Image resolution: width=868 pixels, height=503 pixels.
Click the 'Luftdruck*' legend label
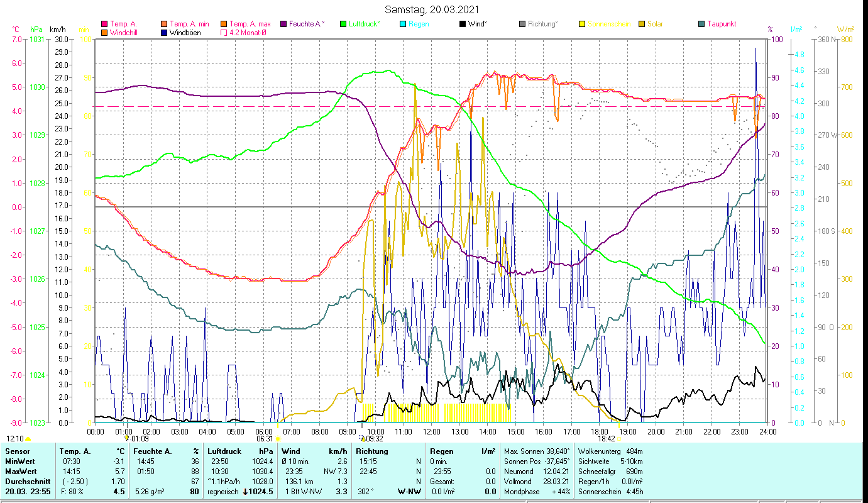pos(365,25)
